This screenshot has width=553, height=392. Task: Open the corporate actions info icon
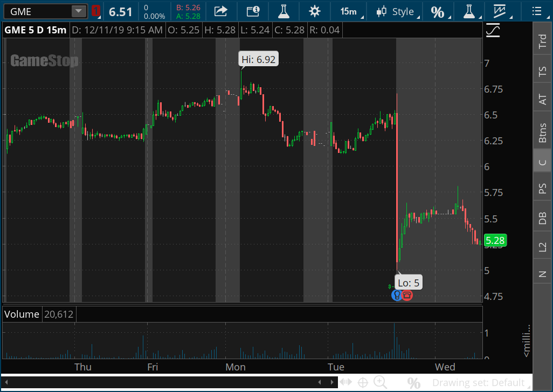coord(253,11)
